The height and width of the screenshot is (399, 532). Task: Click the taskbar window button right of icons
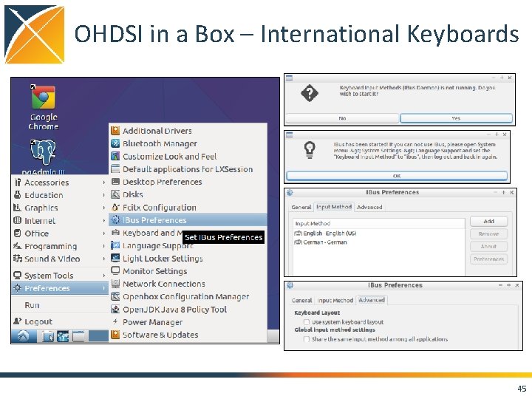click(x=98, y=336)
